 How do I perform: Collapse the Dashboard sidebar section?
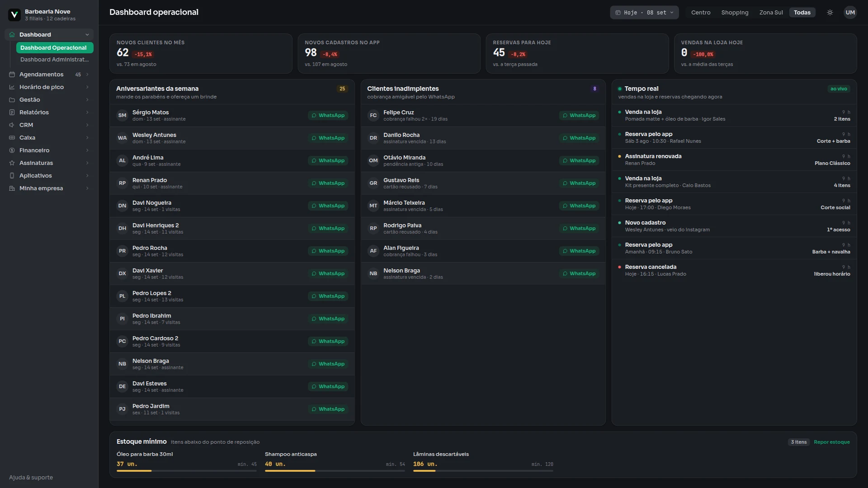[87, 35]
